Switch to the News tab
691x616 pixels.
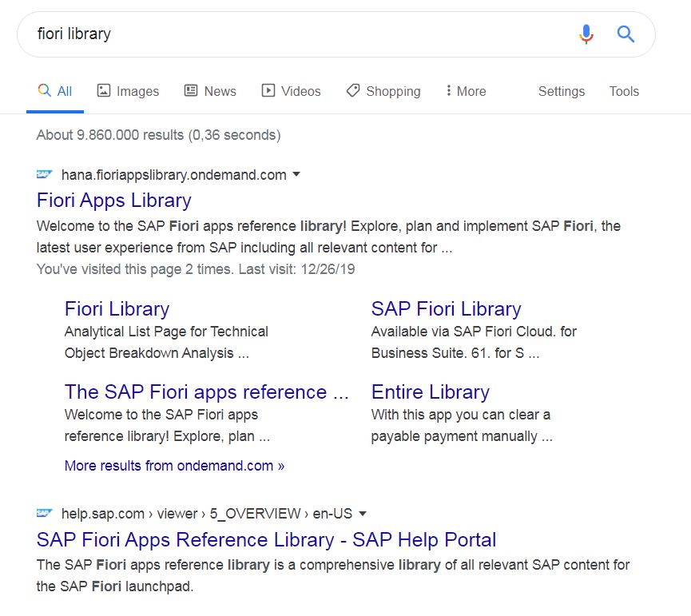point(210,91)
